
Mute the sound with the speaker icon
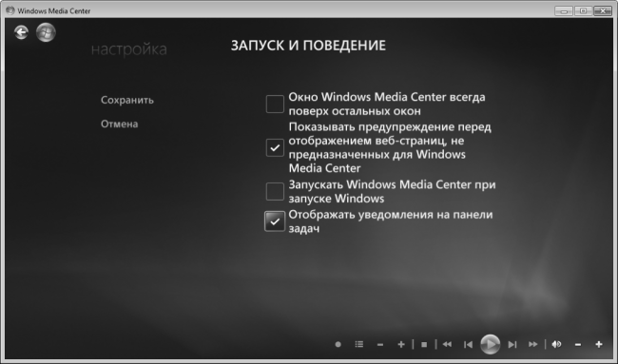[556, 344]
